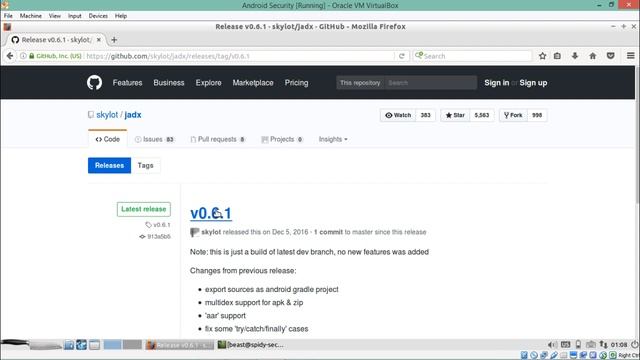Open the panel web browser launcher
This screenshot has width=640, height=360.
(82, 345)
